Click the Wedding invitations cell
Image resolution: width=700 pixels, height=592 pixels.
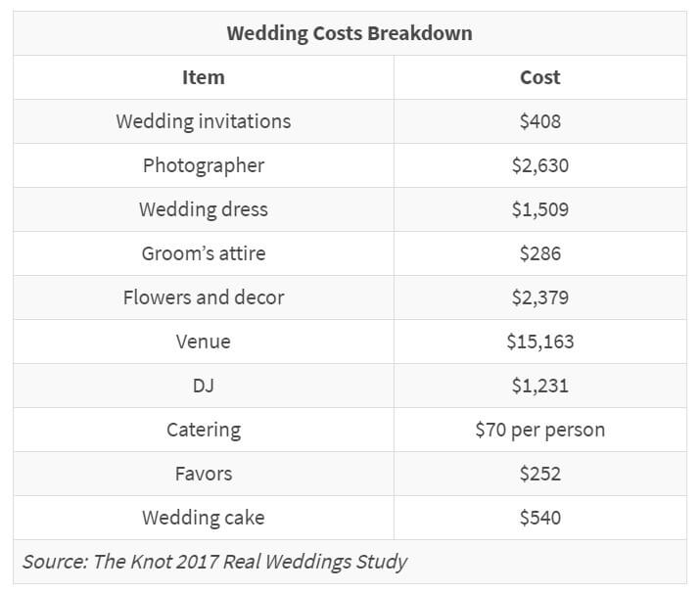tap(204, 121)
